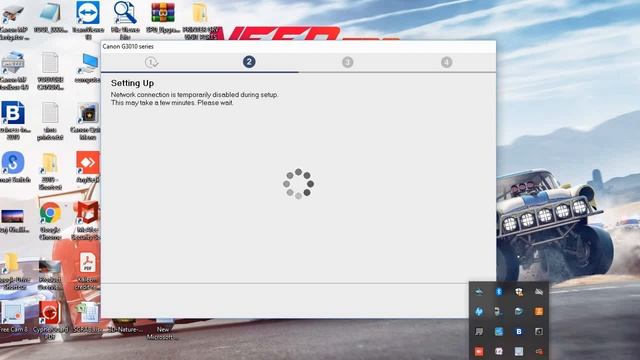This screenshot has height=360, width=640.
Task: Open the HP icon in tray overflow
Action: [479, 311]
